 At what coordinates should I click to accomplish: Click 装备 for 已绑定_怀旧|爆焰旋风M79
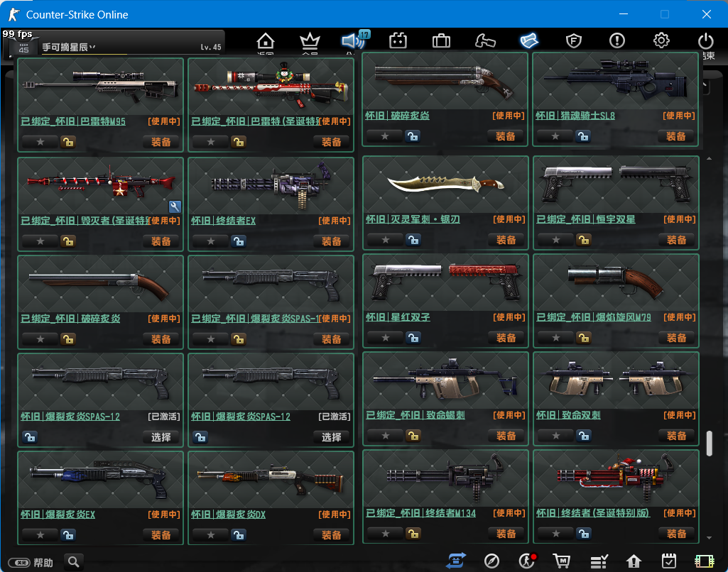676,338
